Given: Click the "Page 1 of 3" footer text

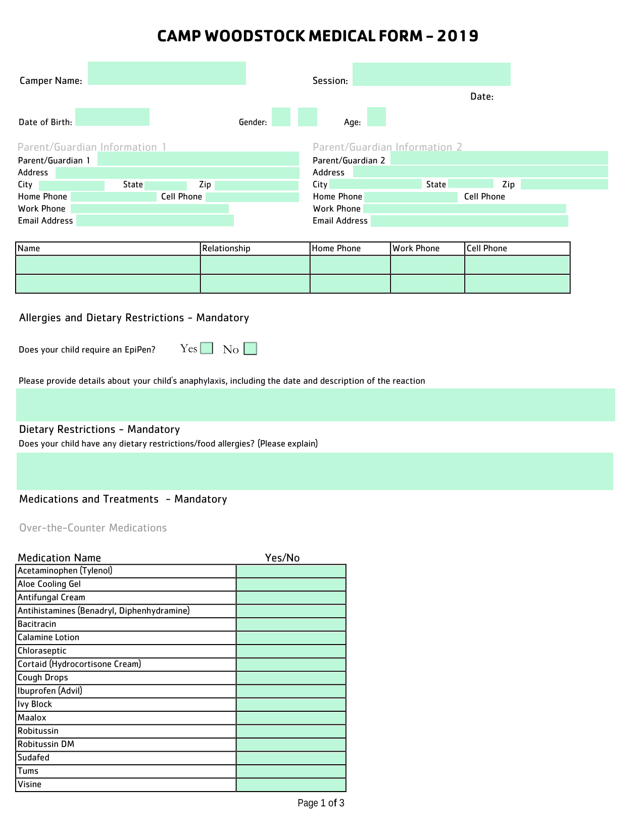Looking at the screenshot, I should click(x=321, y=803).
